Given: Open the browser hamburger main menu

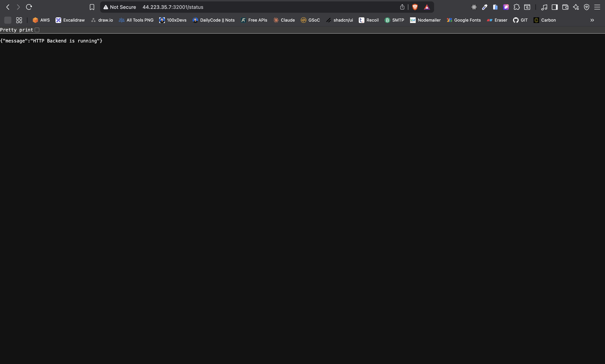Looking at the screenshot, I should [597, 7].
